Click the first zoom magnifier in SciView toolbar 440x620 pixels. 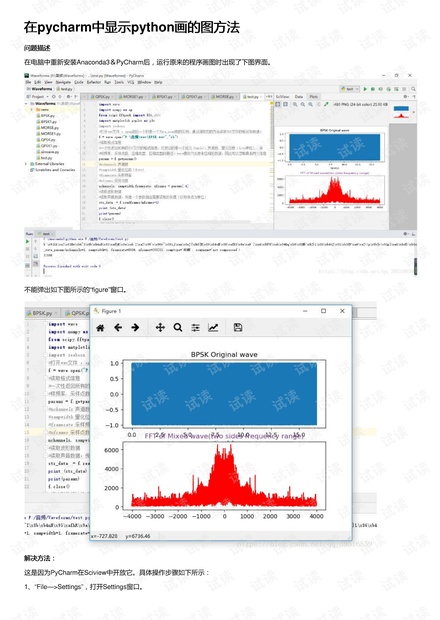pyautogui.click(x=295, y=104)
